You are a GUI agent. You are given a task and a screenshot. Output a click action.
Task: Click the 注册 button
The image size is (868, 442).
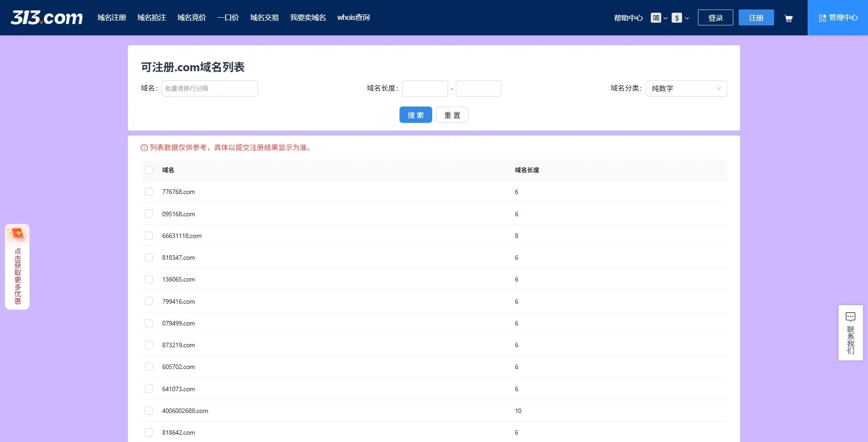coord(756,18)
